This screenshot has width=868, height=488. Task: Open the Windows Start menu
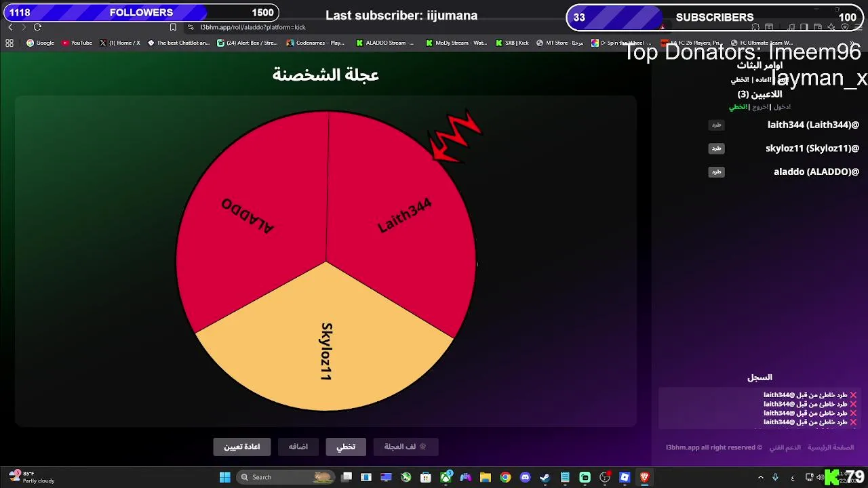click(225, 477)
